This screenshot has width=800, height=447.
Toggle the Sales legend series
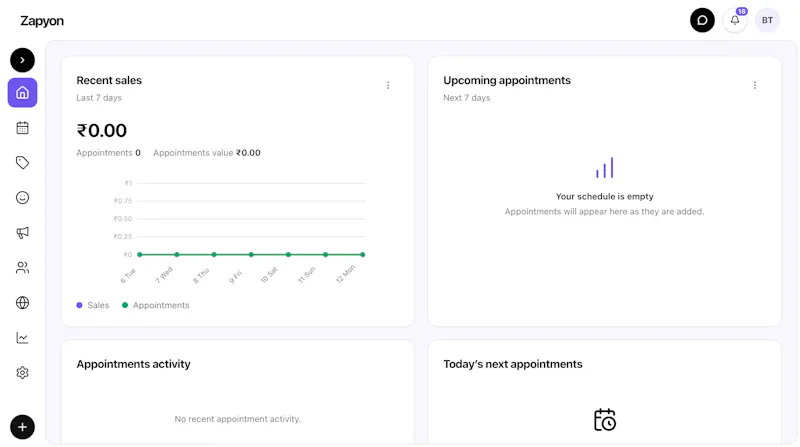click(93, 305)
